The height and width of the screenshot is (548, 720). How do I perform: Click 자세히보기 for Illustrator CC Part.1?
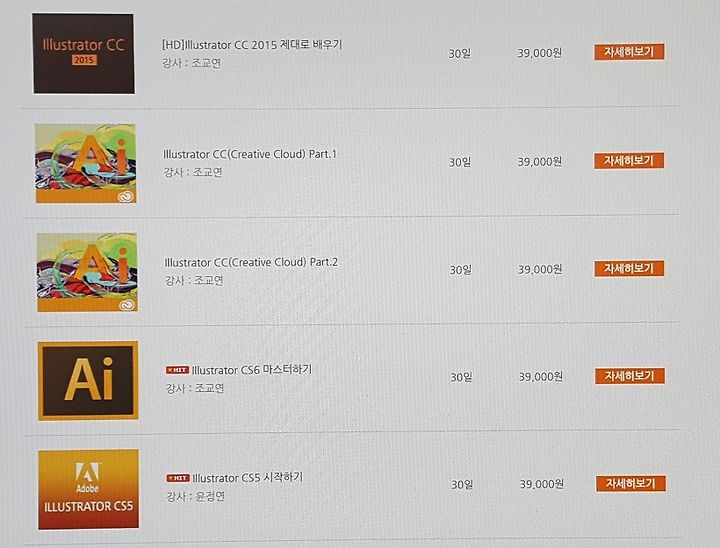pos(629,161)
